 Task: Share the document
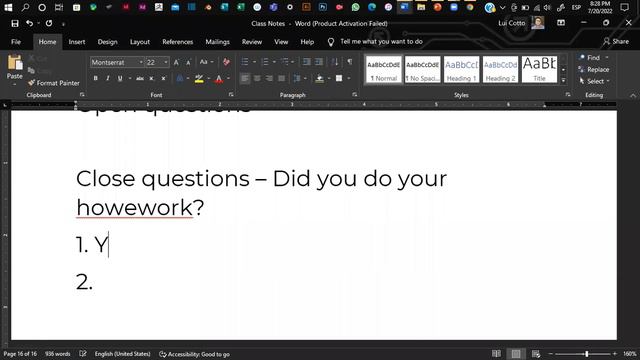pos(616,41)
